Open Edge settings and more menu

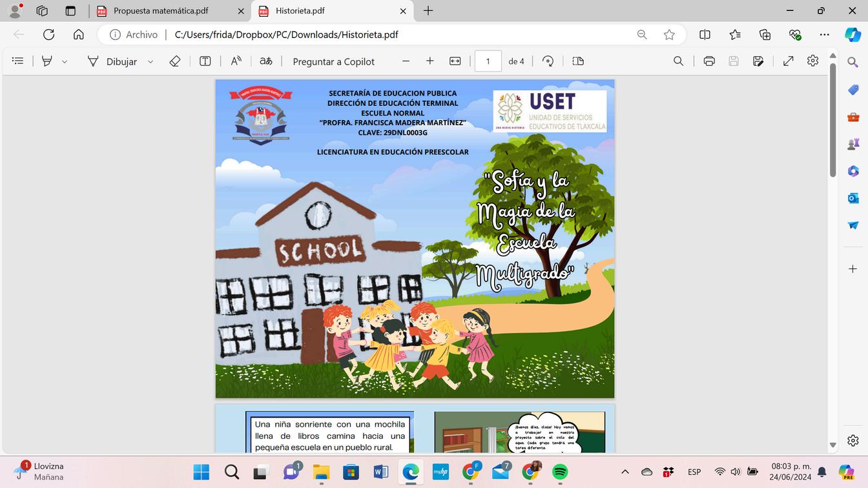tap(825, 35)
